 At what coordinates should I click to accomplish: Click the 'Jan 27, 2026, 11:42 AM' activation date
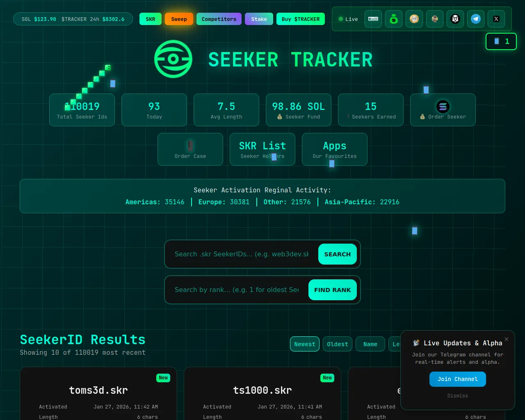click(126, 407)
